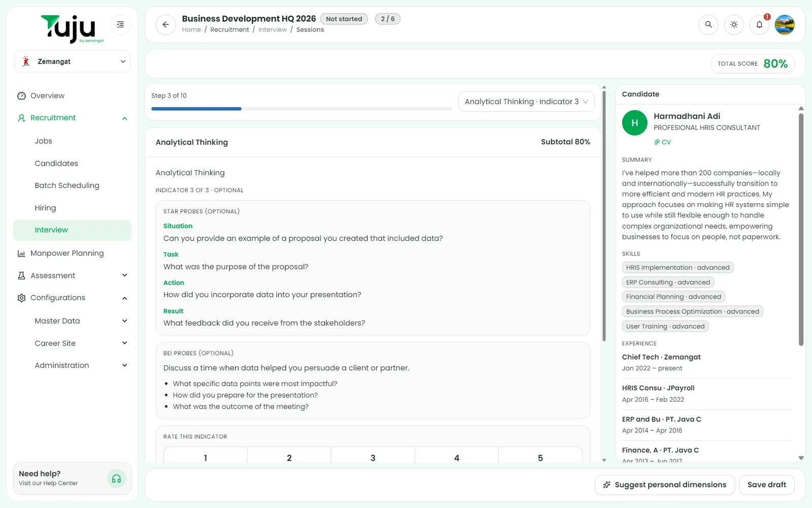Open the user profile avatar
This screenshot has height=508, width=812.
785,24
